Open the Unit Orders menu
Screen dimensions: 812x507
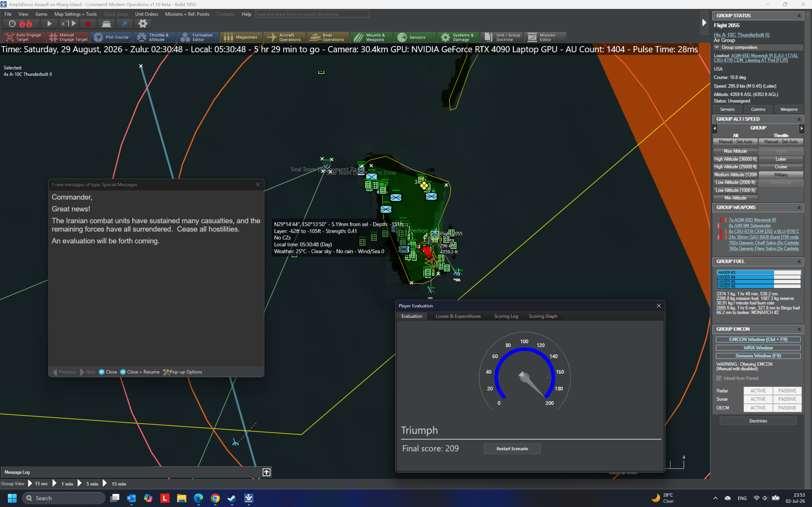pos(146,14)
